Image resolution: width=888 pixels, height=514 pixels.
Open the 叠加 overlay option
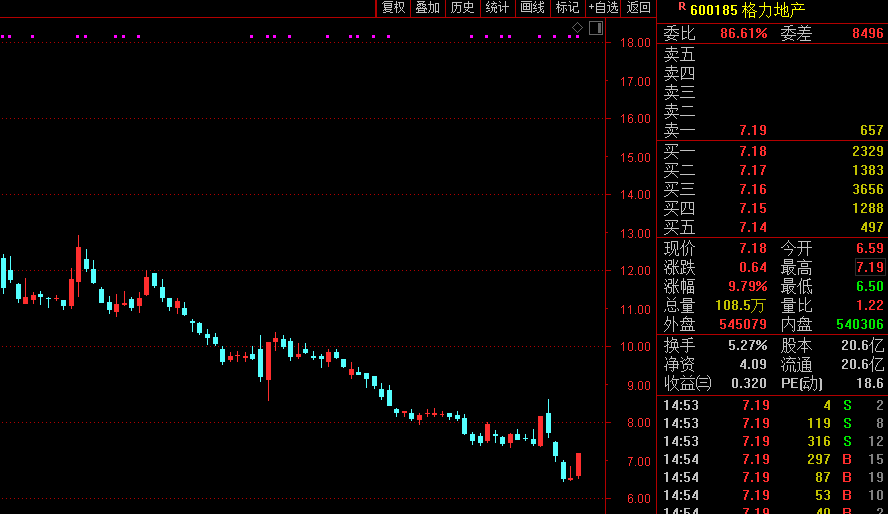click(x=428, y=8)
